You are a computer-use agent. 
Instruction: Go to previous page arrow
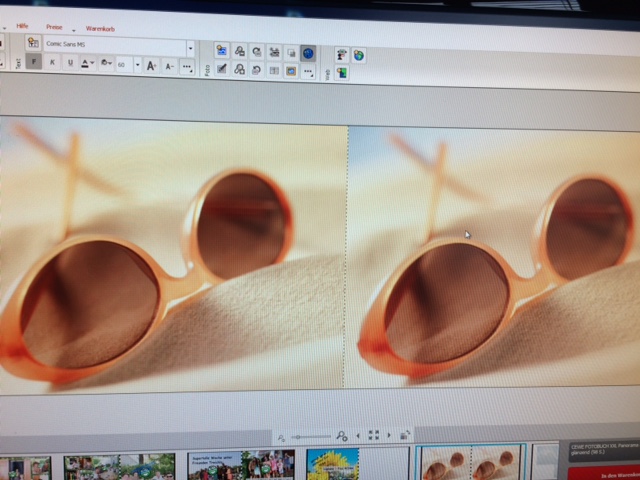coord(358,436)
